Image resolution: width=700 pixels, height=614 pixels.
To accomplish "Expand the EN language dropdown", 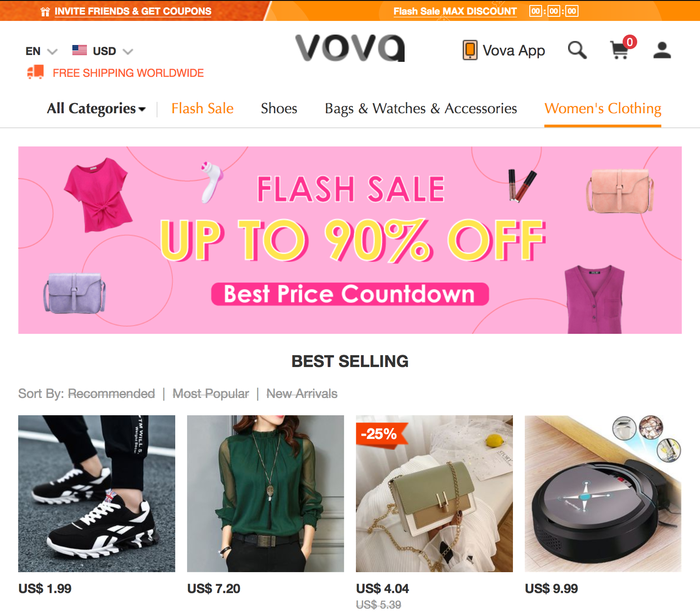I will point(41,51).
